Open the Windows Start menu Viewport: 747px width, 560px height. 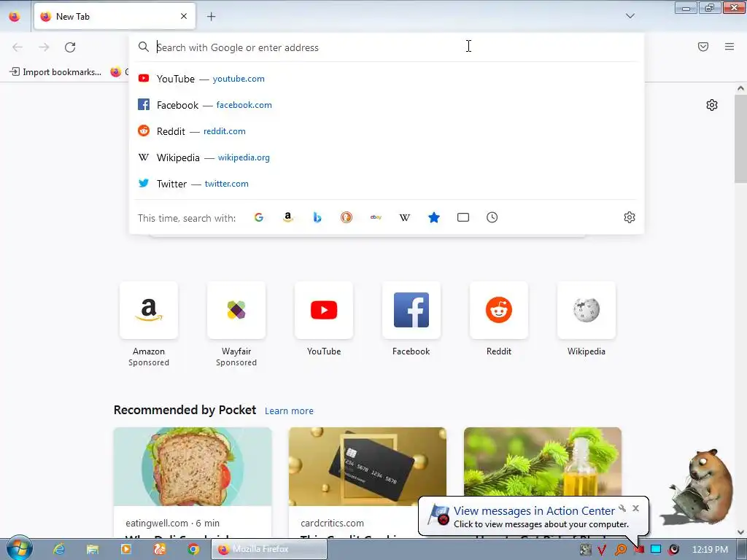(x=19, y=548)
